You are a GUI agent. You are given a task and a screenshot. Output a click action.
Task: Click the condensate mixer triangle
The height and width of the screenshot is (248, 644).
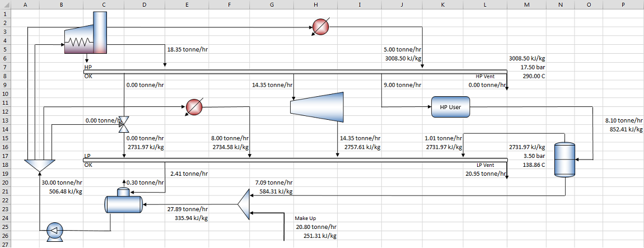[244, 204]
